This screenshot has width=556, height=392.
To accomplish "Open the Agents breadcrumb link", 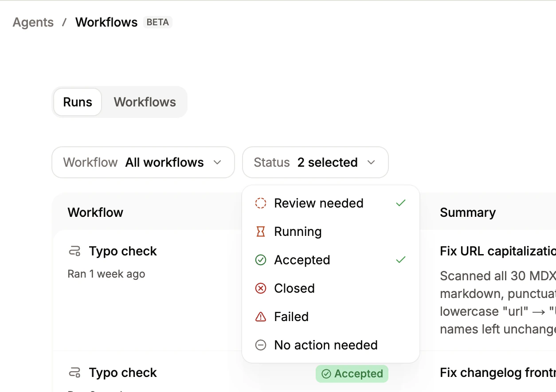I will click(x=32, y=22).
